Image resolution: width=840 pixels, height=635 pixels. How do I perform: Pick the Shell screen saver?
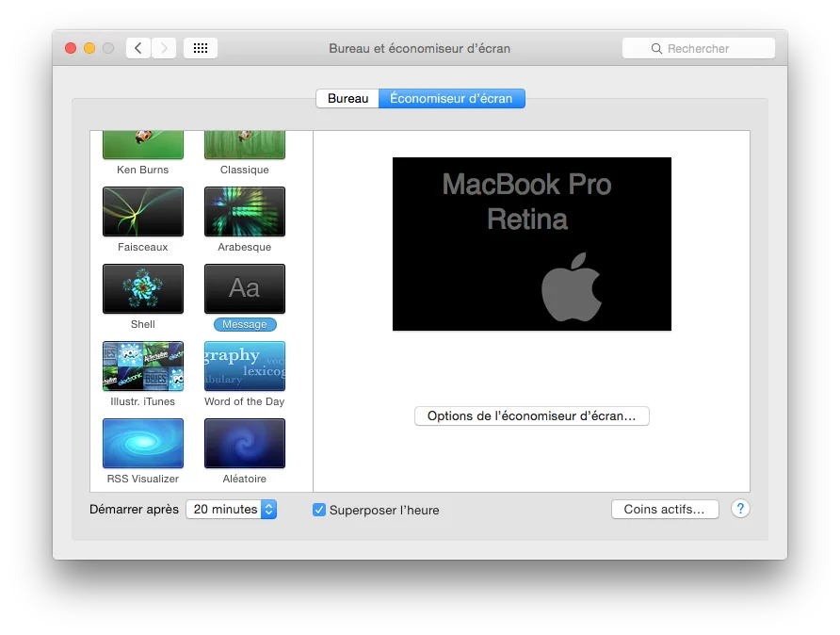coord(143,288)
